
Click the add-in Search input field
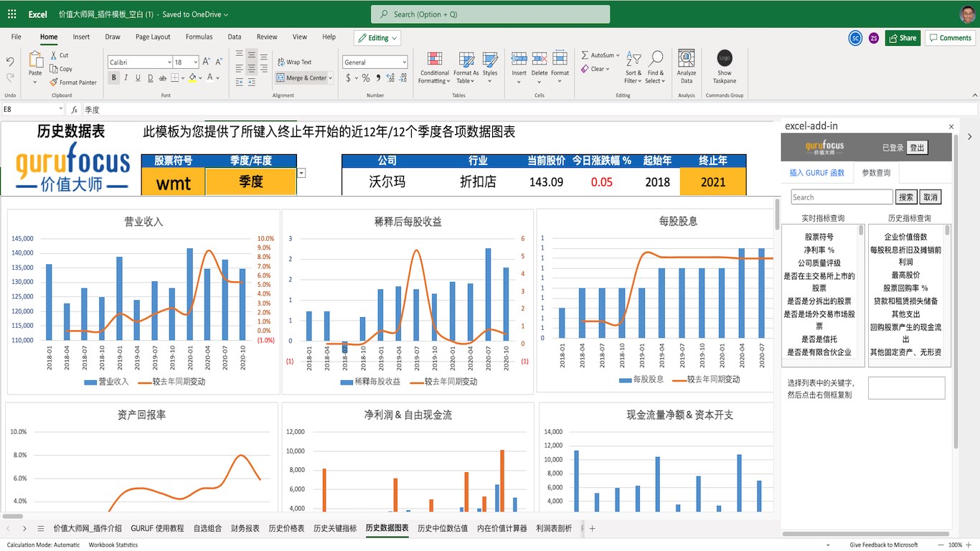click(x=842, y=197)
